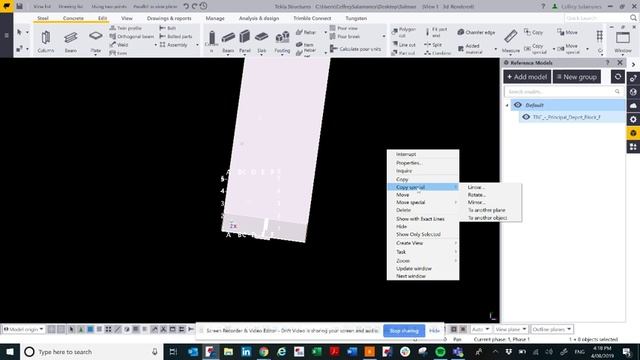Select the concrete Column tool
This screenshot has width=640, height=360.
[x=211, y=41]
